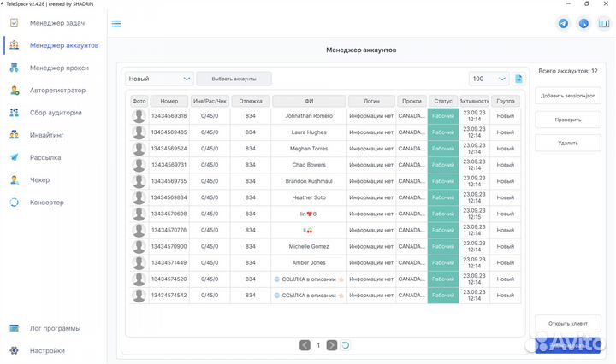Viewport: 616px width, 364px height.
Task: Open 'Менеджер прокси' in sidebar
Action: [x=60, y=68]
